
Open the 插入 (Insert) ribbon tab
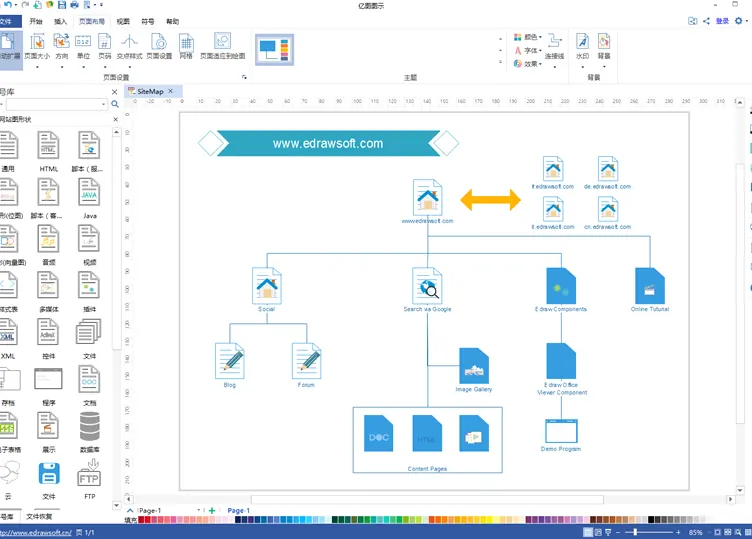point(60,21)
